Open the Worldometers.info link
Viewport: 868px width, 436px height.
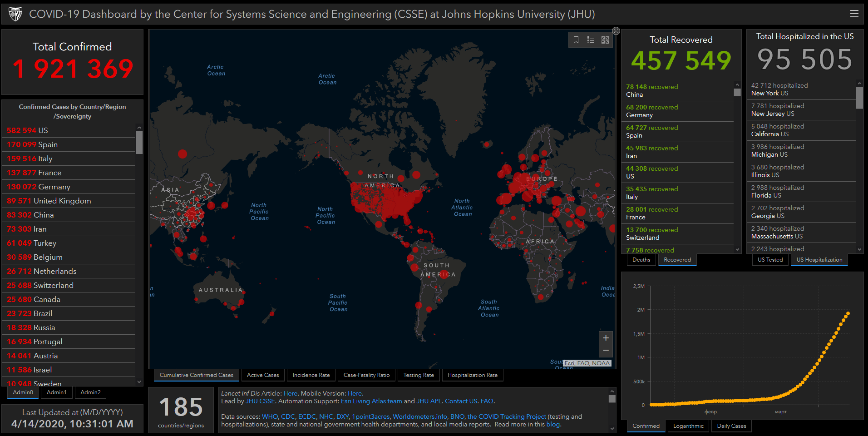[420, 417]
